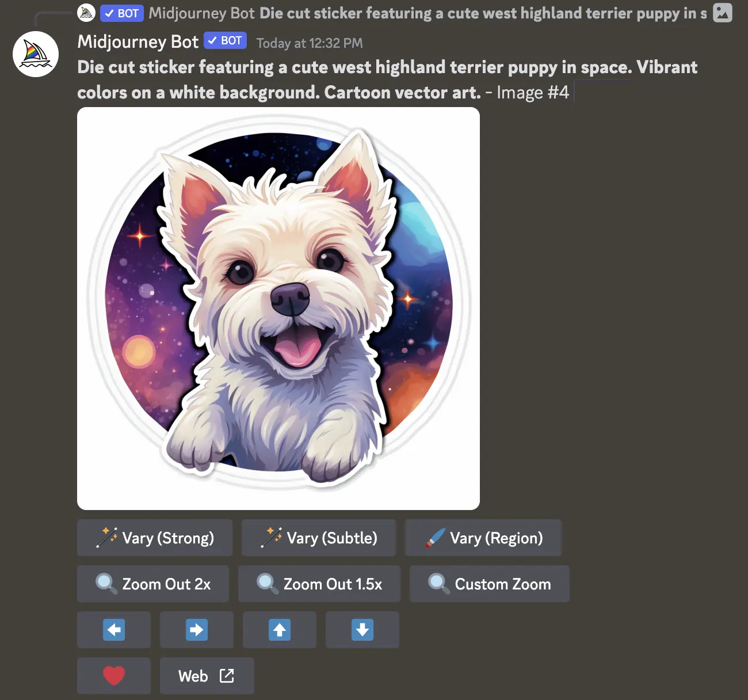Click the small avatar in the reply preview
The image size is (748, 700).
click(86, 13)
